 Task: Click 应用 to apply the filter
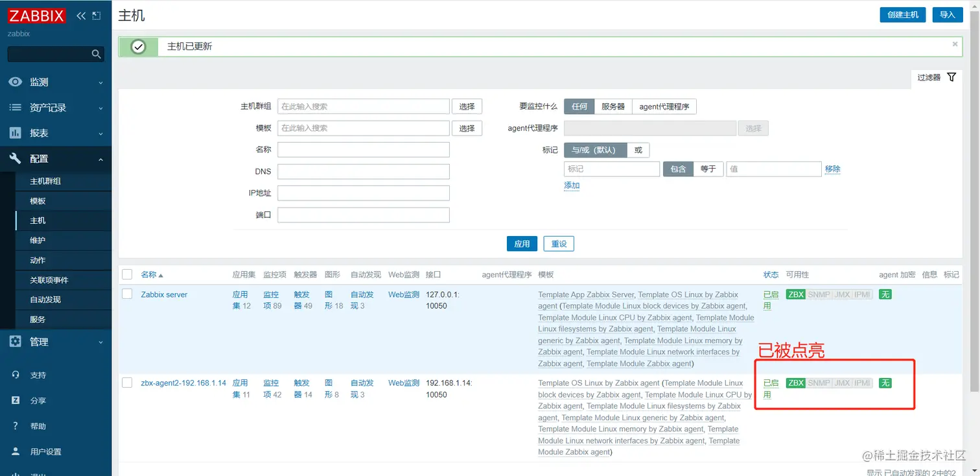522,244
